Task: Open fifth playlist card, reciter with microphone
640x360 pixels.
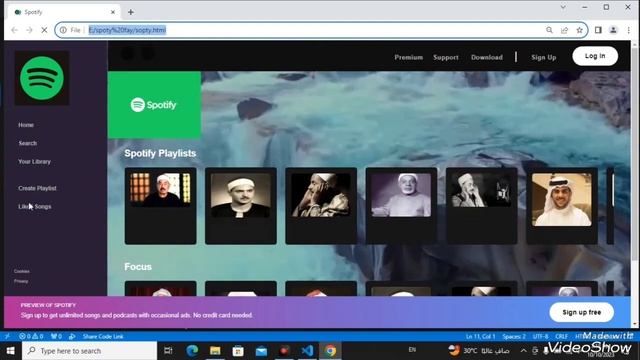Action: point(482,206)
